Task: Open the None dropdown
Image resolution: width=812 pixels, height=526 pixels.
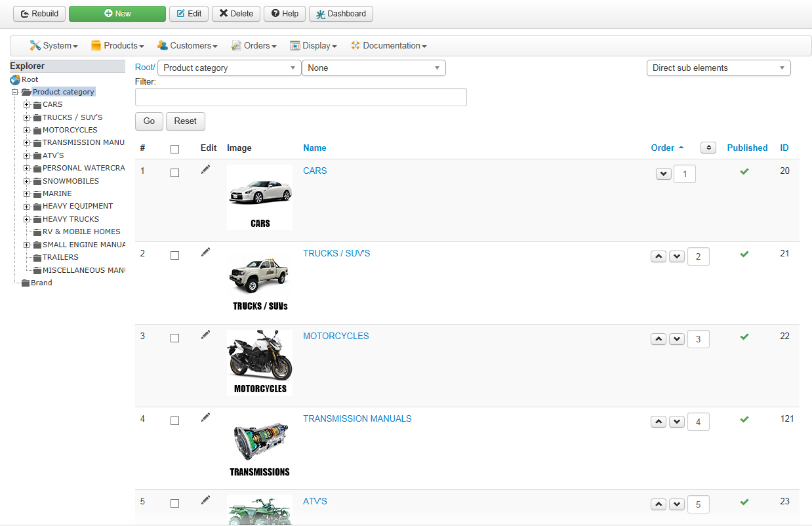Action: 374,68
